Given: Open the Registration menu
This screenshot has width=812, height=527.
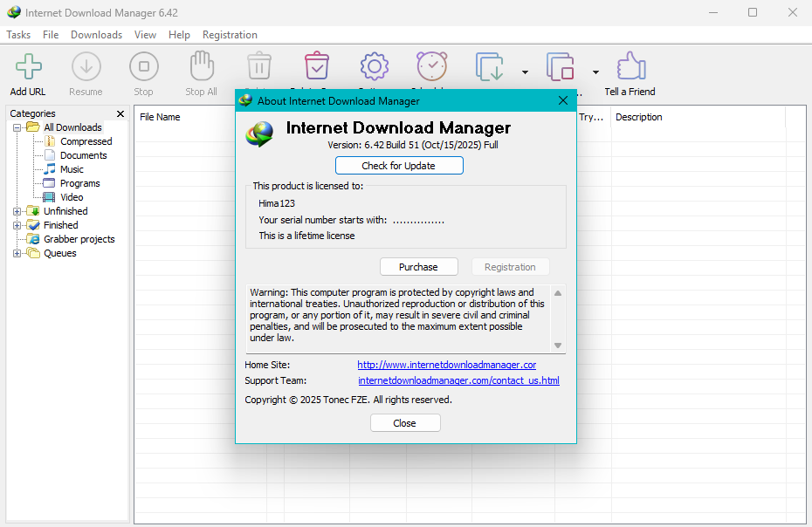Looking at the screenshot, I should tap(230, 35).
